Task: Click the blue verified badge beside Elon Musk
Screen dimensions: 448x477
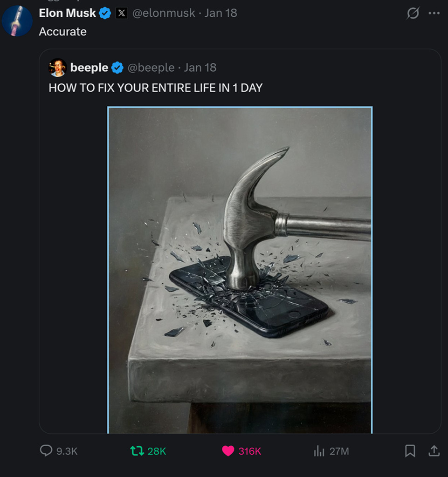Action: tap(105, 14)
